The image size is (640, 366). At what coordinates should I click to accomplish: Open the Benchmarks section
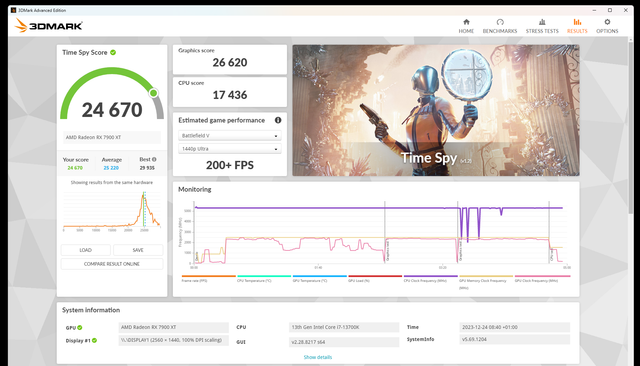[500, 26]
